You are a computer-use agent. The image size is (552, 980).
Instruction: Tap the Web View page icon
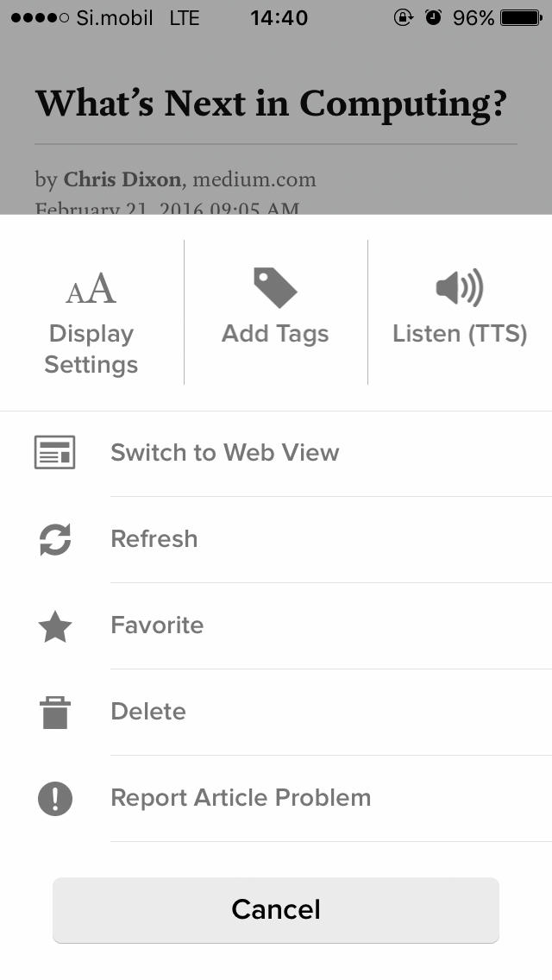click(54, 453)
